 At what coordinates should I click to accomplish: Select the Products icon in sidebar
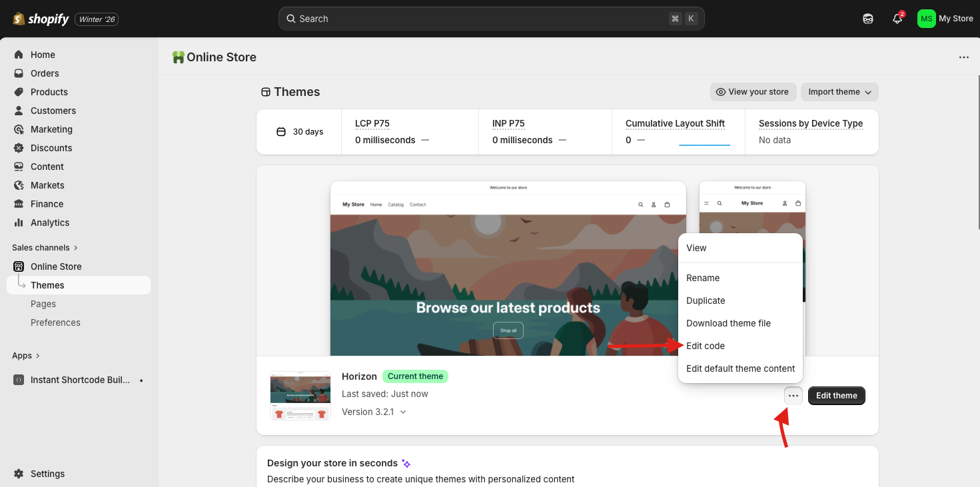coord(19,92)
